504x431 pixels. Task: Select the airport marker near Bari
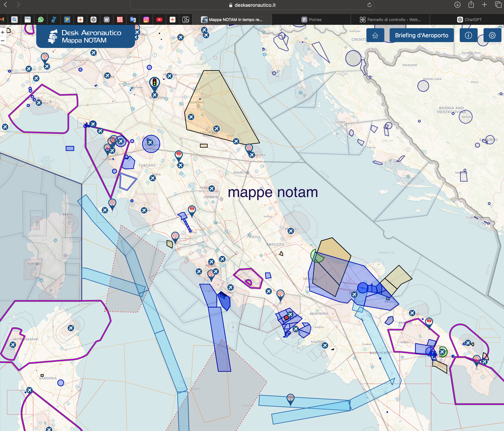[x=412, y=313]
